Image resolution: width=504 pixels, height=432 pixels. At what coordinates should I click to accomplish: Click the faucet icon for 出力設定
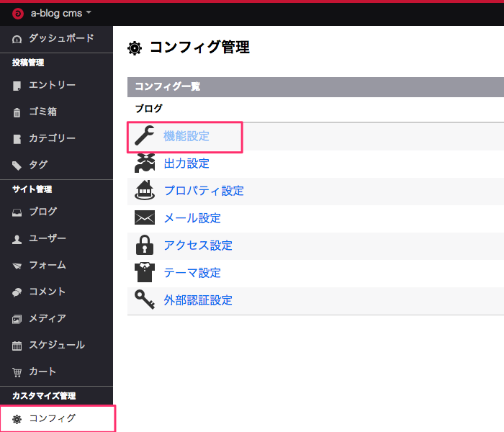pos(144,163)
